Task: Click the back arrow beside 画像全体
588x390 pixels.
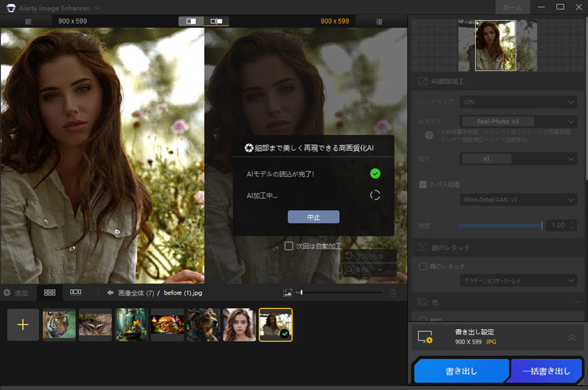Action: [x=109, y=292]
